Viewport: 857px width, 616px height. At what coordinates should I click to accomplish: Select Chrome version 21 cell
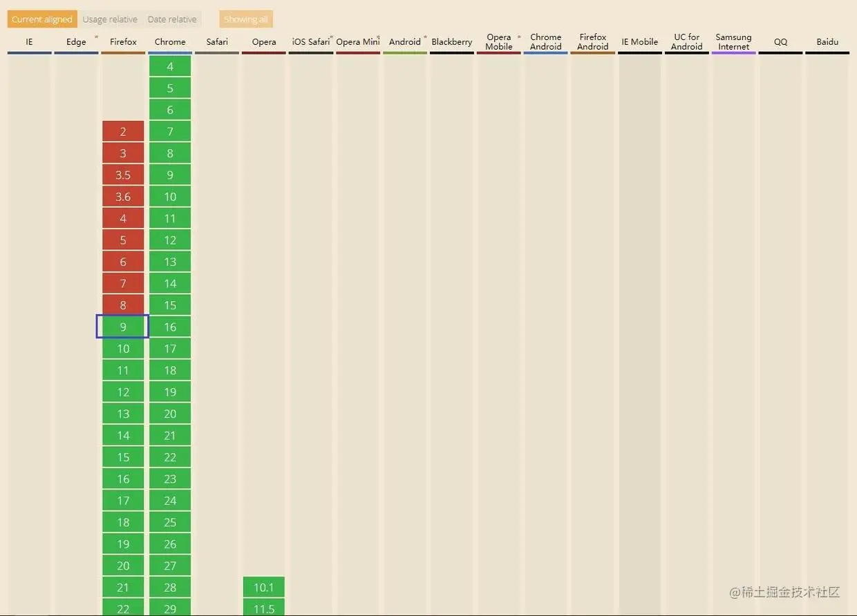(x=170, y=435)
